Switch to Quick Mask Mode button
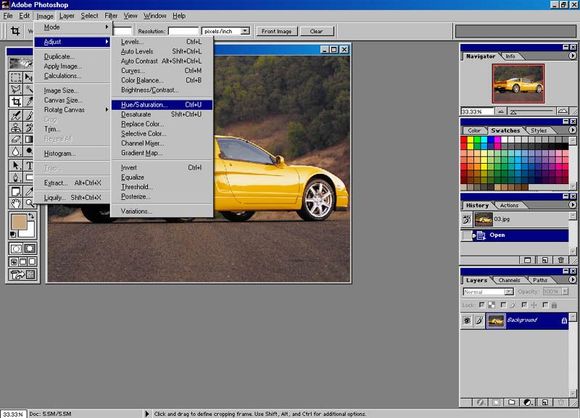The width and height of the screenshot is (580, 418). (29, 249)
